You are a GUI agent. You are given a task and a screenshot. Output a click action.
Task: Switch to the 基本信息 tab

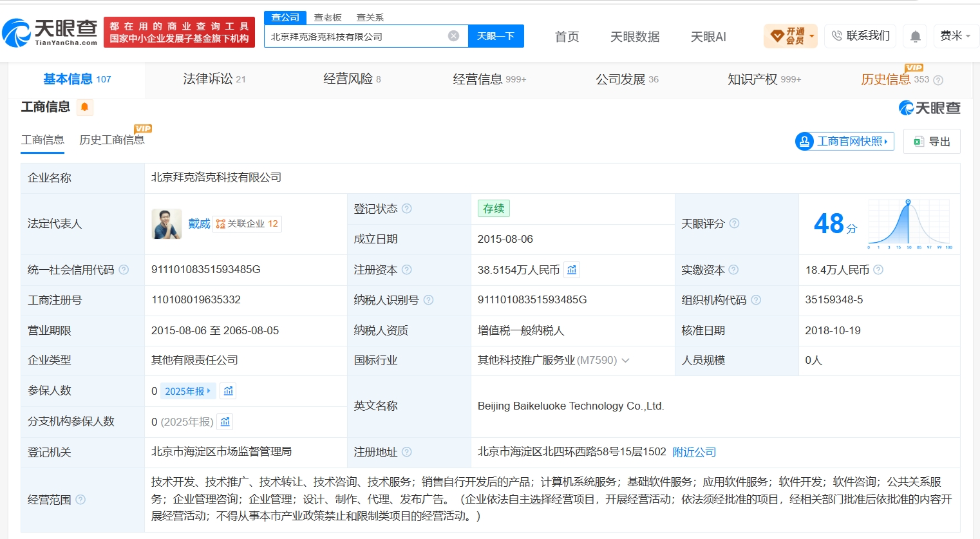click(77, 79)
